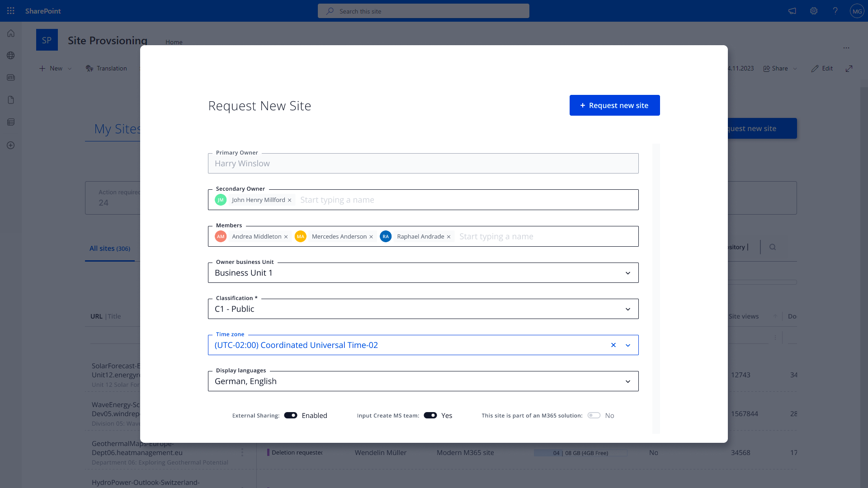The width and height of the screenshot is (868, 488).
Task: Expand the Owner business Unit dropdown
Action: [627, 273]
